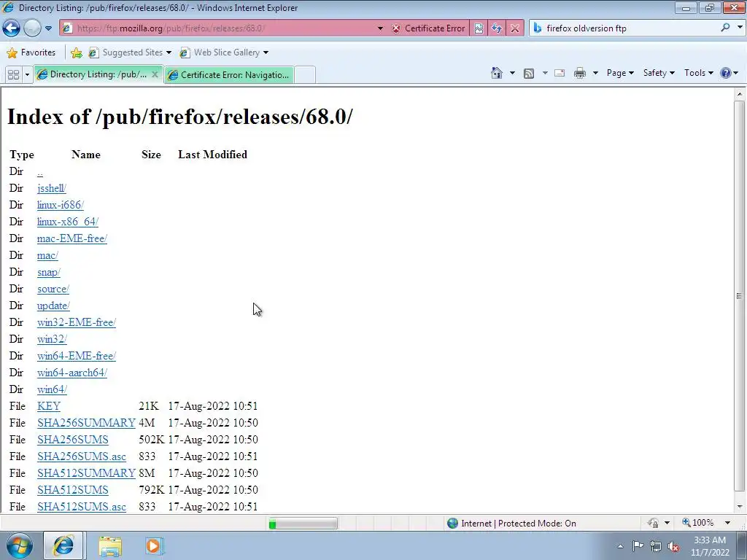Change zoom level 100% control
The height and width of the screenshot is (560, 747).
(707, 523)
